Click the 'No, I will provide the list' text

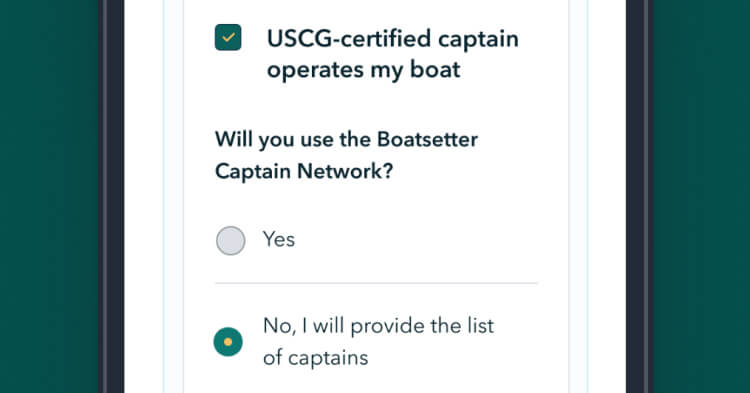(378, 326)
